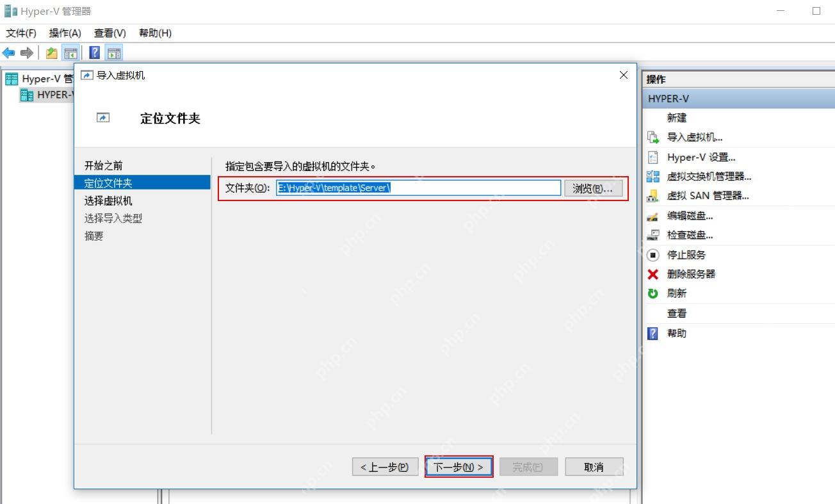Click the up-one-level folder toolbar icon

click(x=52, y=53)
